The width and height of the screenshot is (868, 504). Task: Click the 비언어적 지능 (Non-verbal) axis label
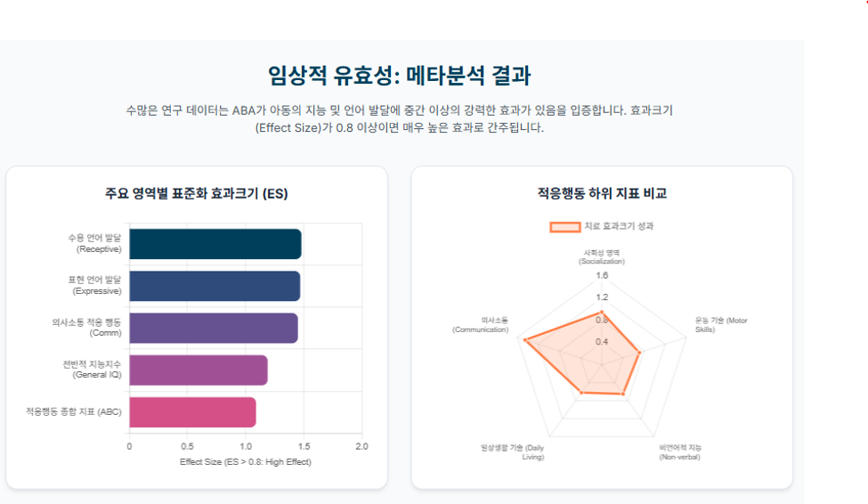tap(680, 452)
